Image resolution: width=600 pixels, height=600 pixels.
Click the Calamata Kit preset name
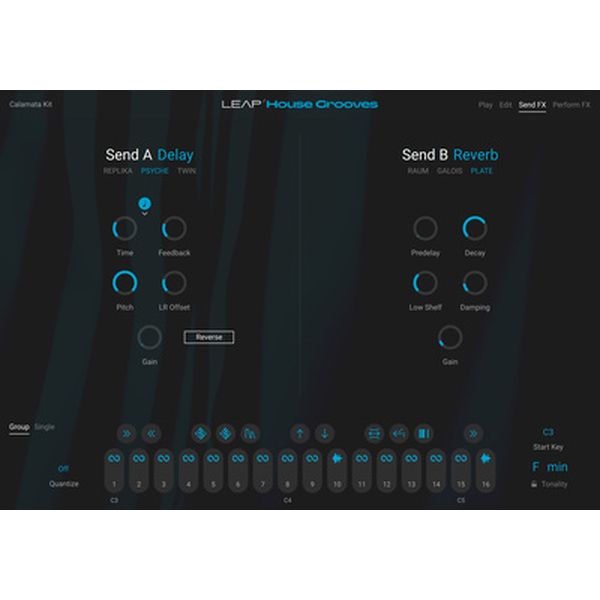tap(30, 104)
